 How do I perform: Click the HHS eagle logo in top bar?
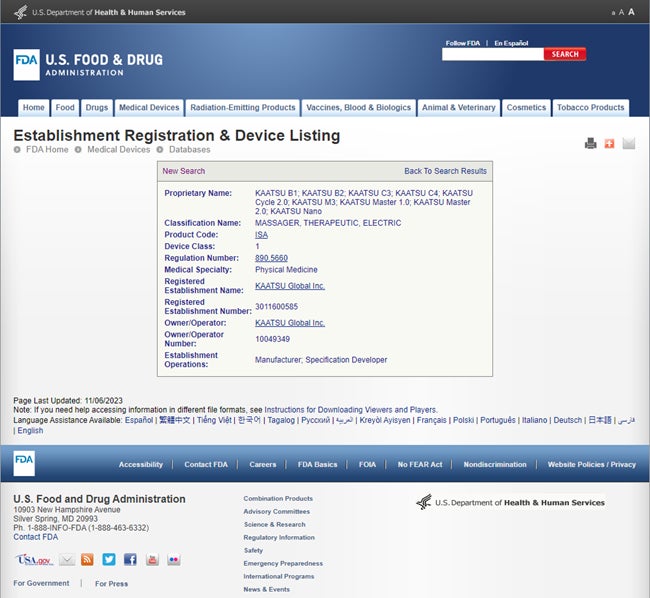tap(20, 12)
